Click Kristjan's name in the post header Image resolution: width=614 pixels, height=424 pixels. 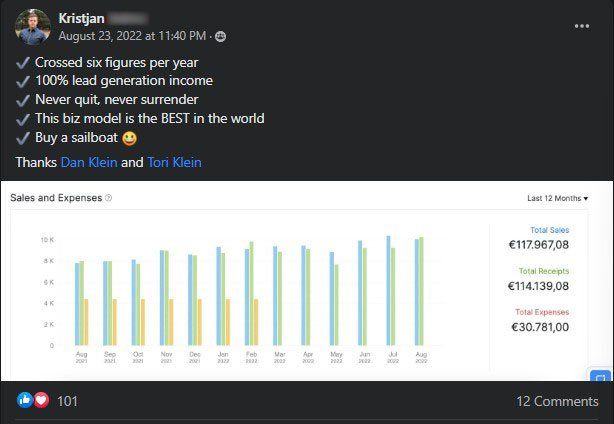coord(81,18)
